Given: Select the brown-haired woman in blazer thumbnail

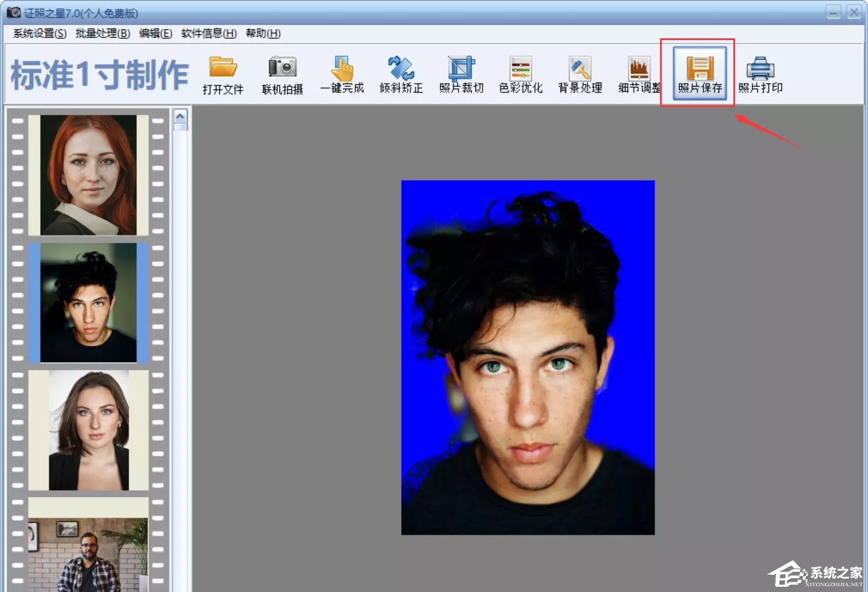Looking at the screenshot, I should pos(88,430).
